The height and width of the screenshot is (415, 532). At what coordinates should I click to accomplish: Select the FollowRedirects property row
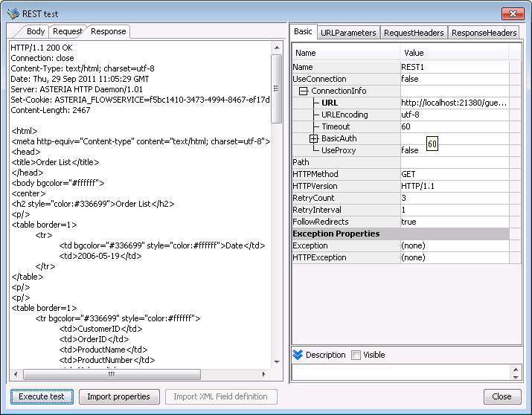(x=346, y=222)
